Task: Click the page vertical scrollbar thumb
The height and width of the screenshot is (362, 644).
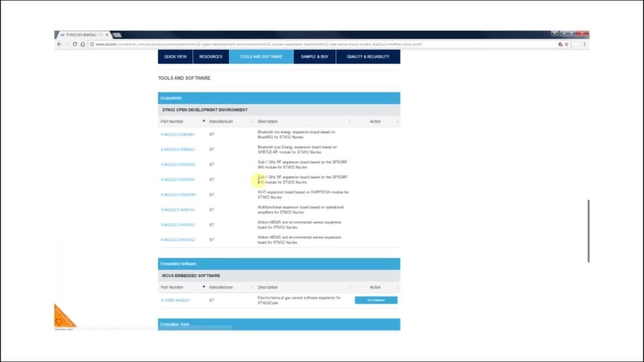Action: point(588,231)
